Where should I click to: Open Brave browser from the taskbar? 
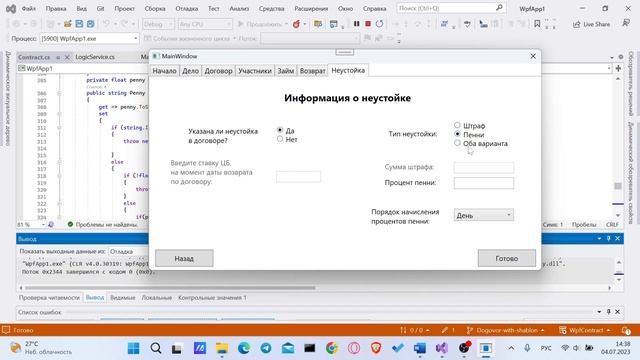click(x=376, y=348)
